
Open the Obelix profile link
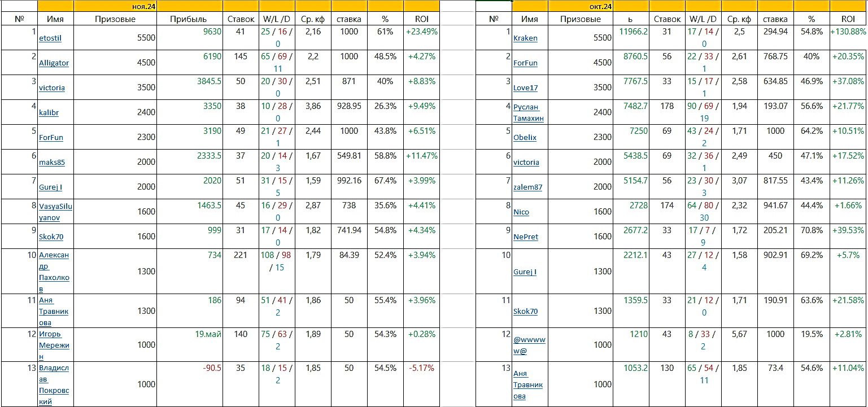525,137
